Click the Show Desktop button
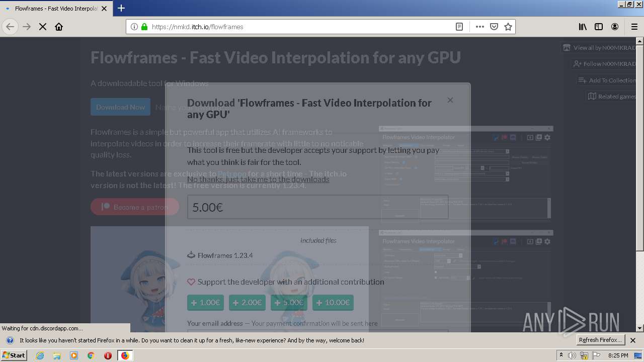 [x=639, y=355]
